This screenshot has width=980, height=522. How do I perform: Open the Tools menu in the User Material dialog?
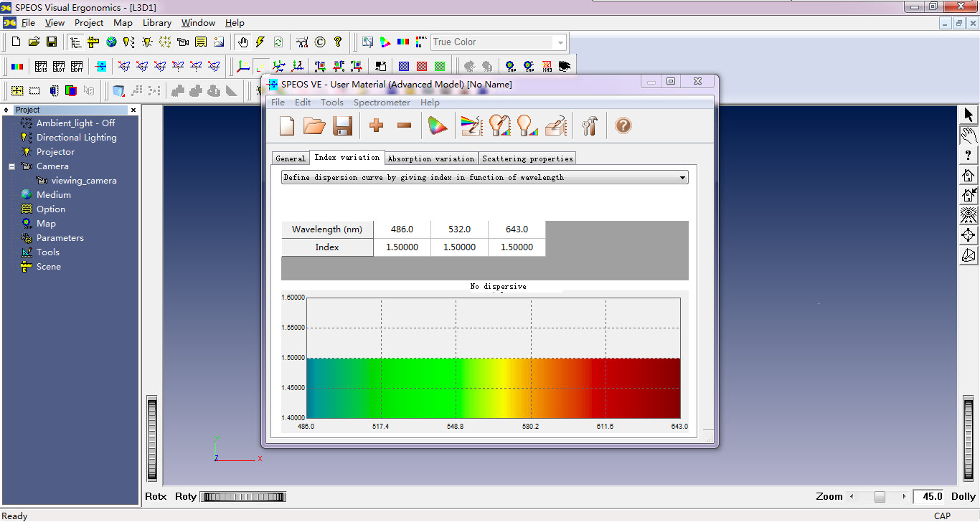331,103
